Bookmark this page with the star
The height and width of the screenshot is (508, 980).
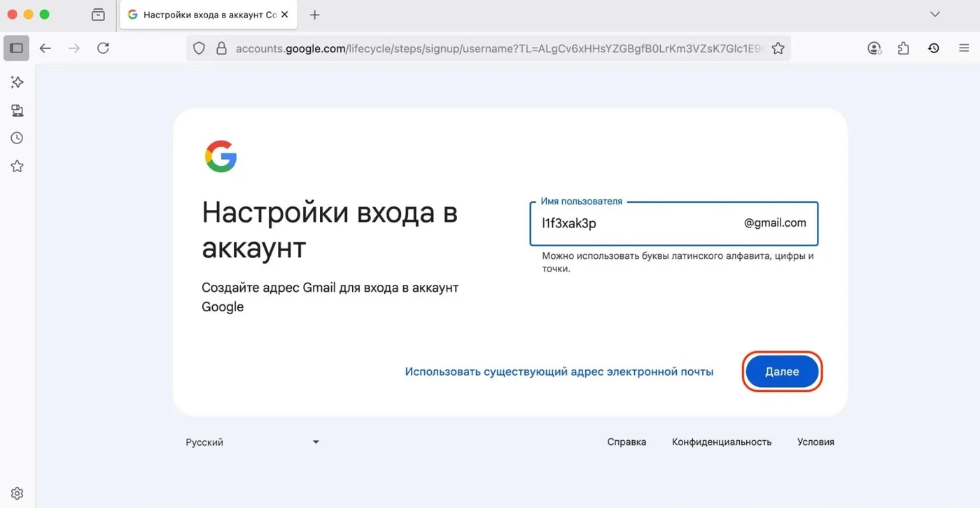pyautogui.click(x=778, y=48)
